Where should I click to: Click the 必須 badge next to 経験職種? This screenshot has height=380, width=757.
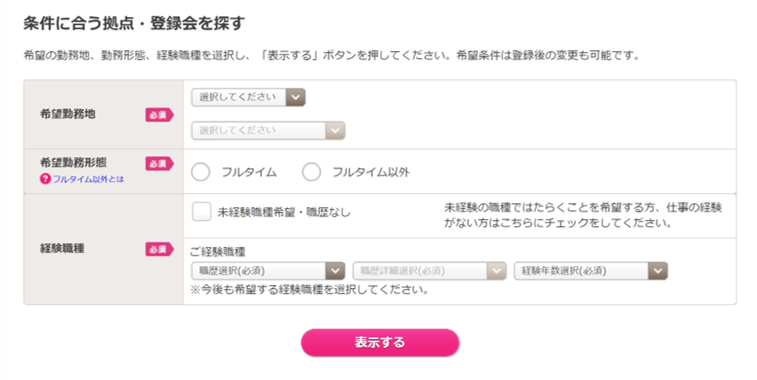tap(159, 249)
